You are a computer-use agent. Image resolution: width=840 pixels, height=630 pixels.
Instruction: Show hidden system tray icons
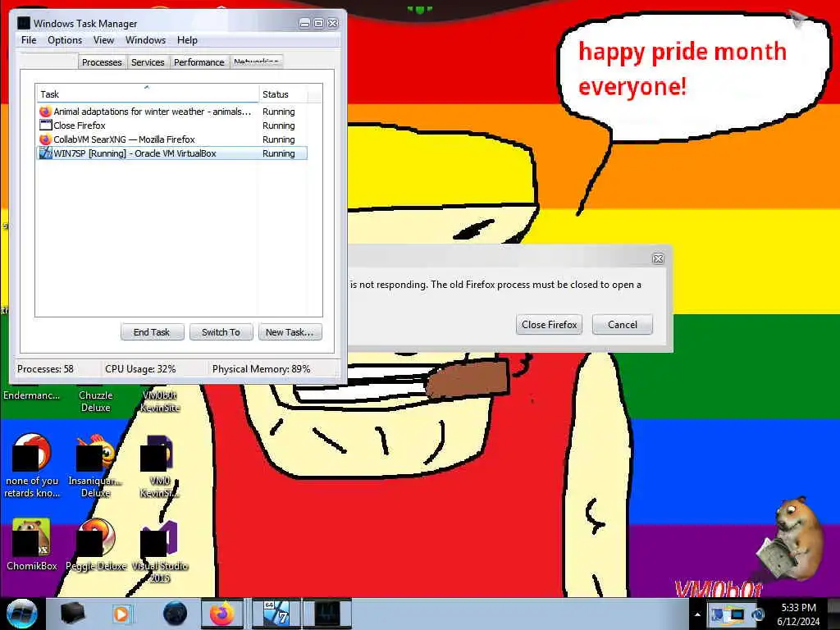click(697, 614)
